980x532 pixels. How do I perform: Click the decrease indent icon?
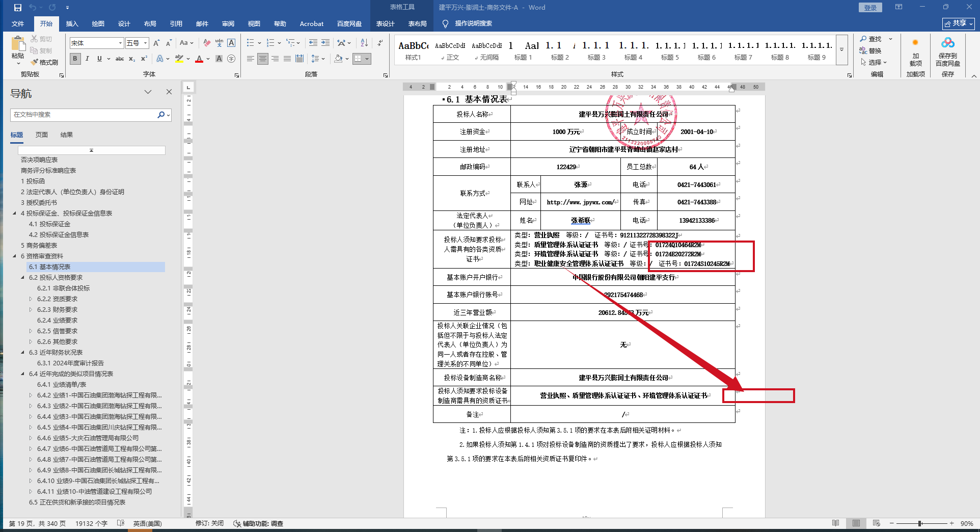313,43
